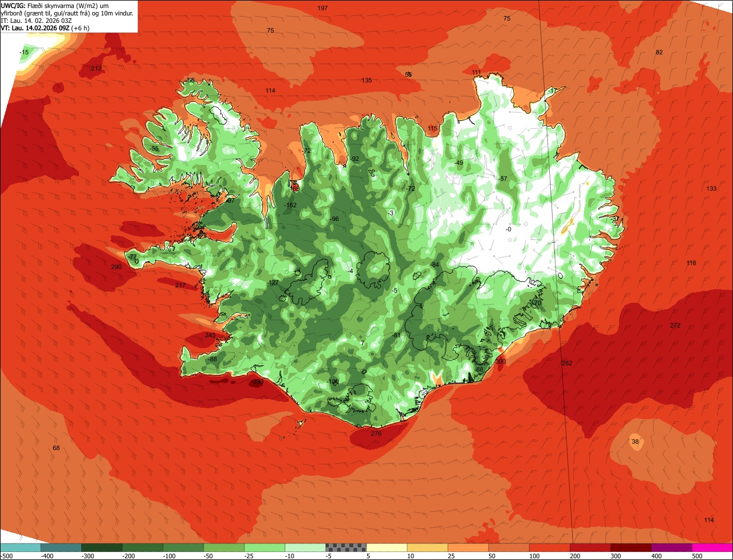Click the 111 value off the northeast coast
Image resolution: width=733 pixels, height=560 pixels.
pos(476,72)
